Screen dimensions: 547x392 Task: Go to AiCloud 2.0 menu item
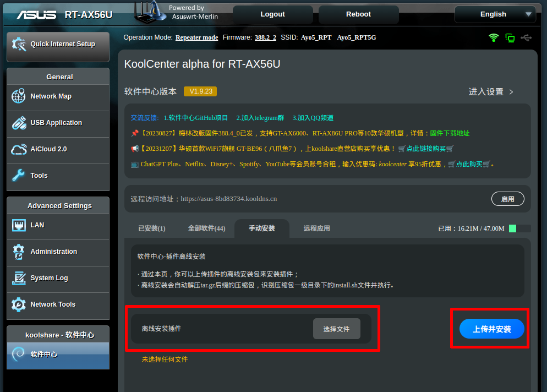58,149
